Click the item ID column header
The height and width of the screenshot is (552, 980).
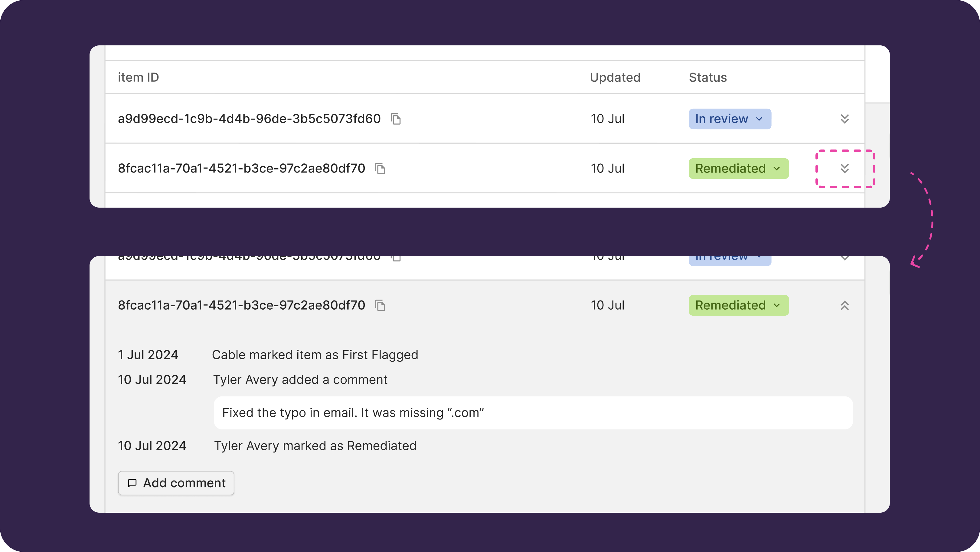(x=138, y=77)
